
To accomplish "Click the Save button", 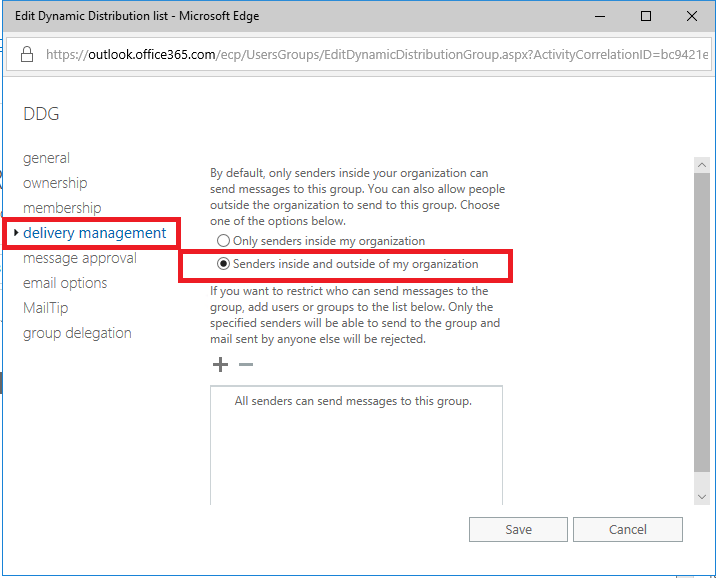I will 518,530.
